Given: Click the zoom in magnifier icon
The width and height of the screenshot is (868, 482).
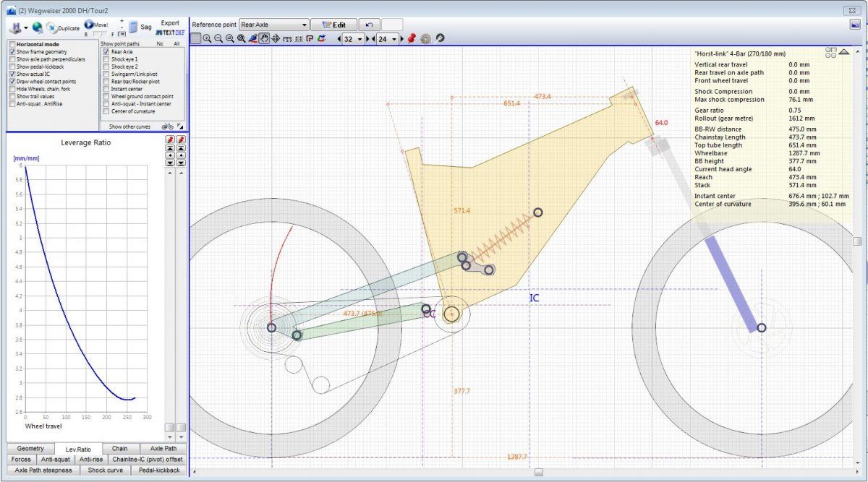Looking at the screenshot, I should 207,38.
